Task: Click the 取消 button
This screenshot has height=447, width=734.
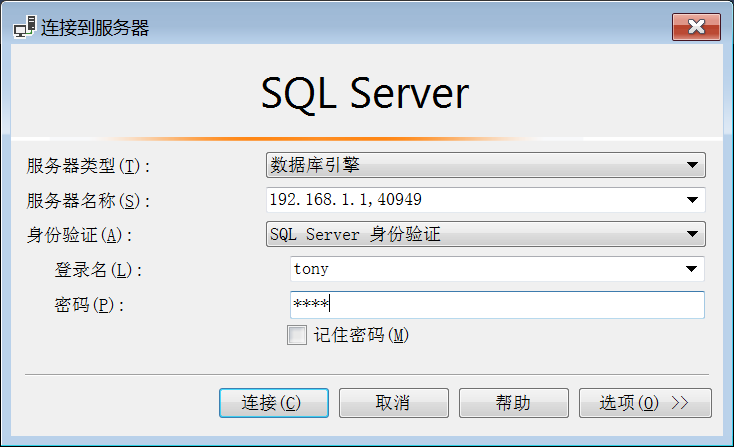Action: 394,403
